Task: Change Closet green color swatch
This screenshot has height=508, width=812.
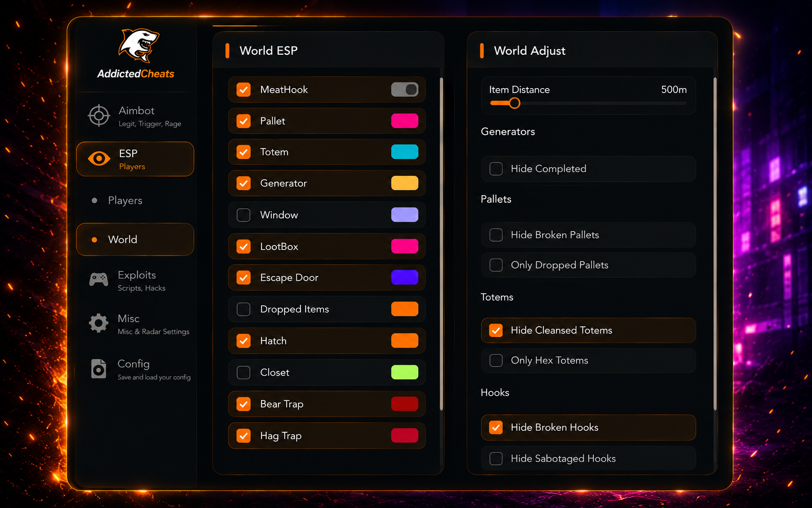Action: pyautogui.click(x=404, y=372)
